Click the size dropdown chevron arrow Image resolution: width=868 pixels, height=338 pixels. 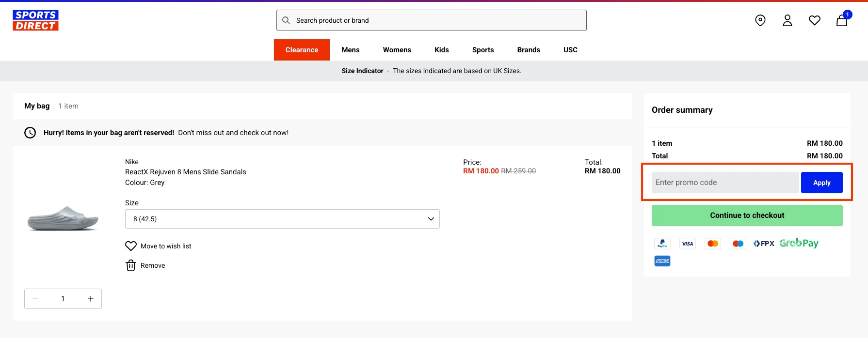click(x=431, y=219)
